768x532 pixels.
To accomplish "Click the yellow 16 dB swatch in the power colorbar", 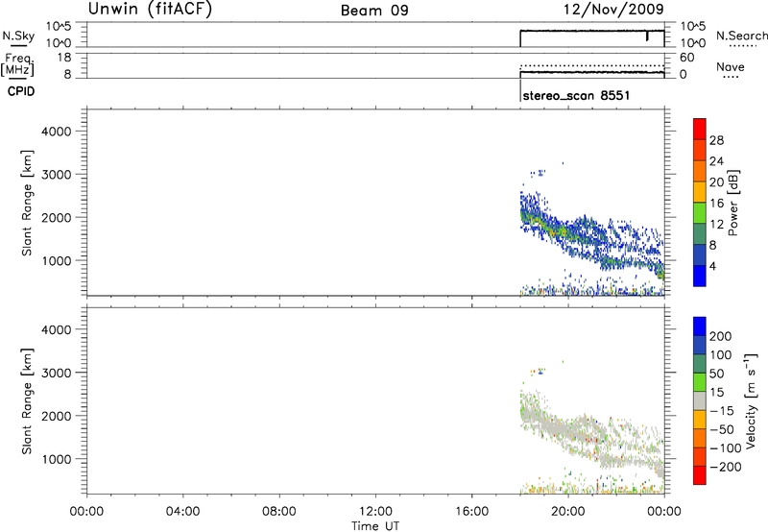I will pos(700,191).
